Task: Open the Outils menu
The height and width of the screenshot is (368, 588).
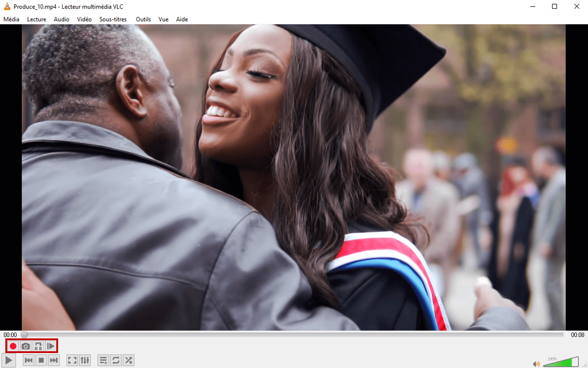Action: [x=143, y=19]
